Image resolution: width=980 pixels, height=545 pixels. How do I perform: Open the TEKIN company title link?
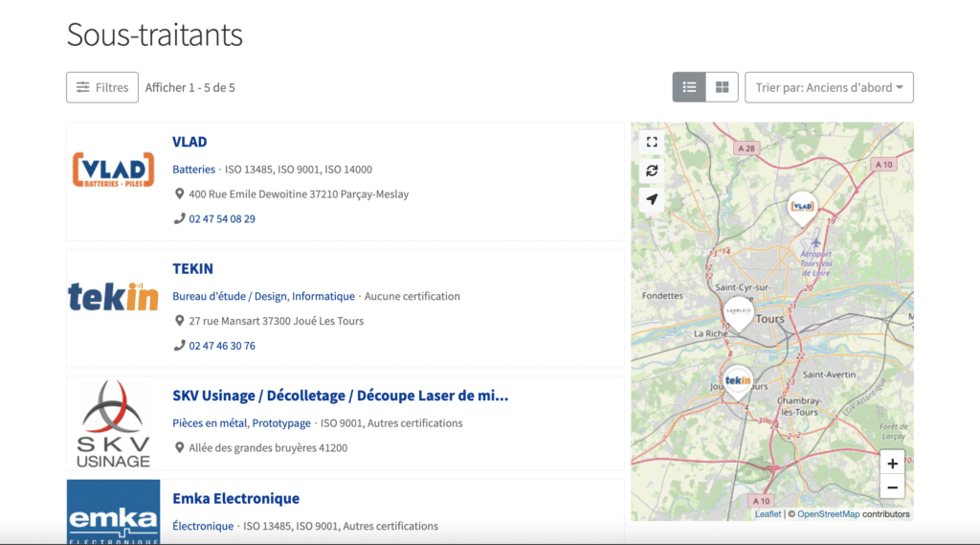192,268
